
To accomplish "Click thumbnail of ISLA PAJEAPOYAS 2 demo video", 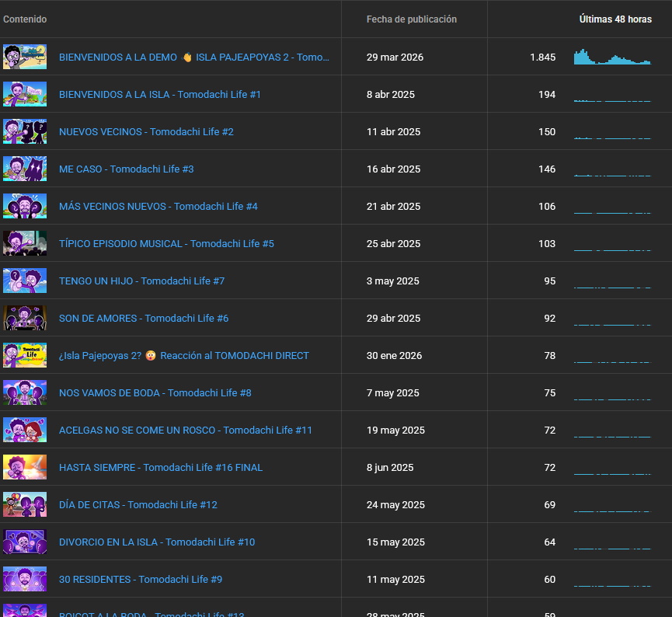I will coord(25,57).
